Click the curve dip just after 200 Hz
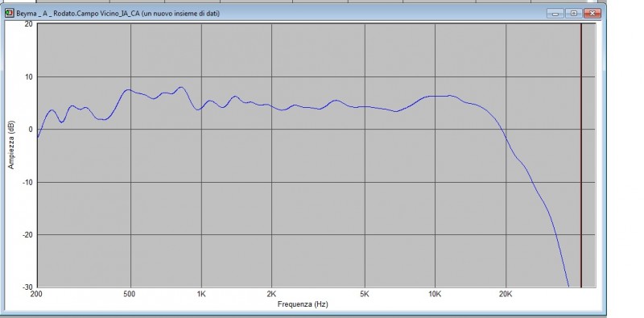644x318 pixels. click(61, 122)
